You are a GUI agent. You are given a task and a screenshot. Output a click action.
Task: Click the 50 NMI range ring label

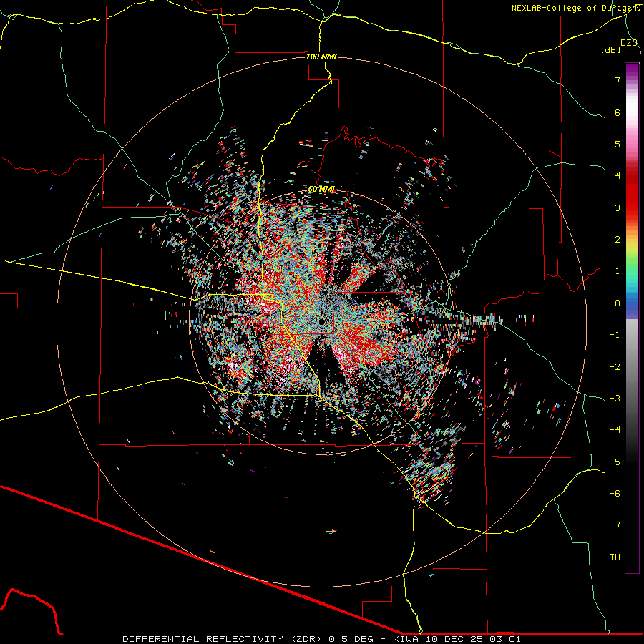click(321, 190)
